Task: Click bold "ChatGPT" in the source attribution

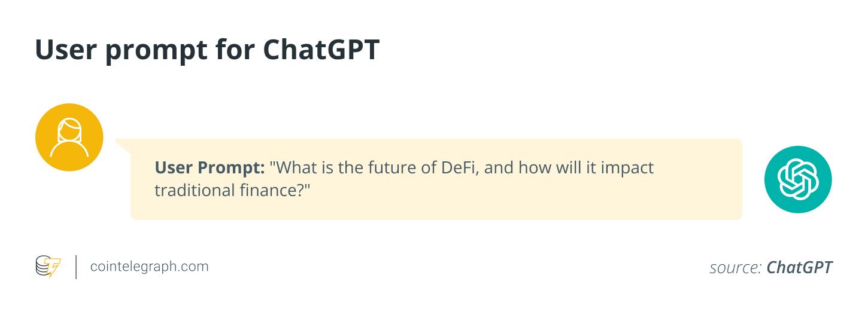Action: click(x=799, y=267)
